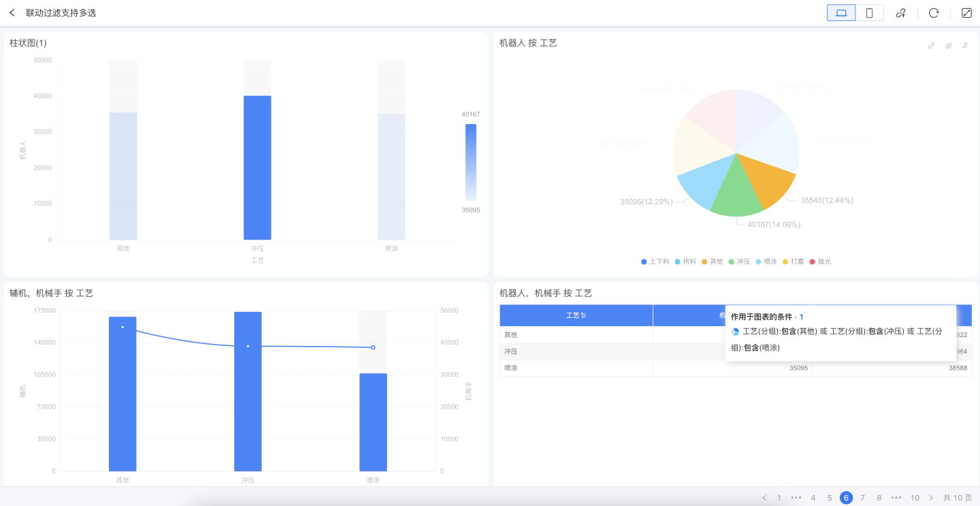Open linkage filter settings in top toolbar

(x=900, y=13)
